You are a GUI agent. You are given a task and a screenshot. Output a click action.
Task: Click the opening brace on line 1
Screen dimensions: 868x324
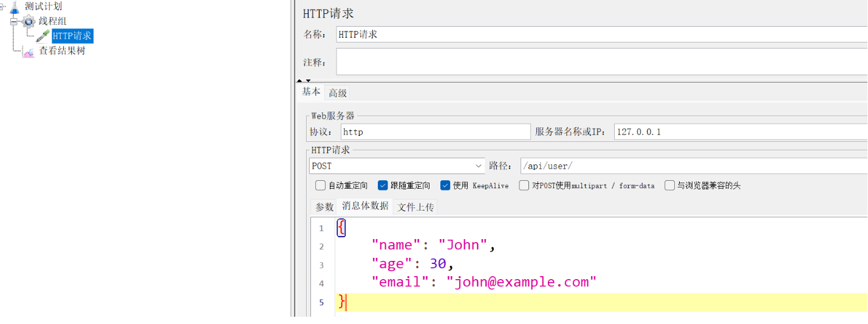341,228
